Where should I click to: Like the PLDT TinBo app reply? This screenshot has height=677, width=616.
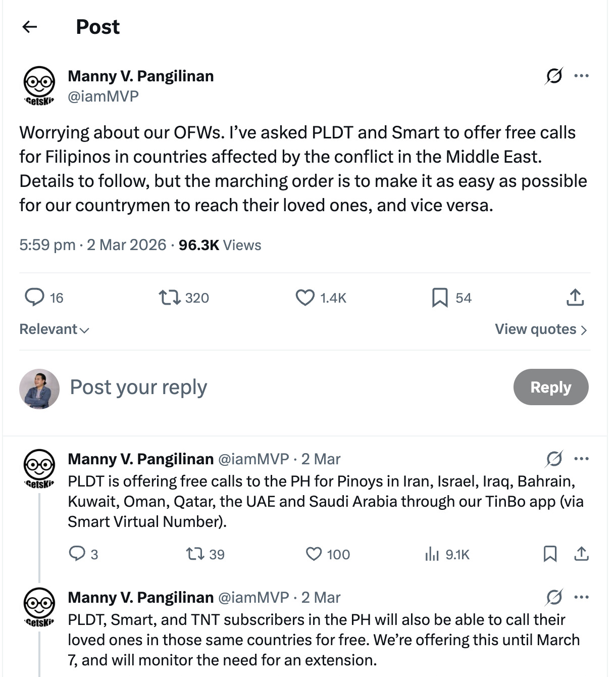point(314,554)
